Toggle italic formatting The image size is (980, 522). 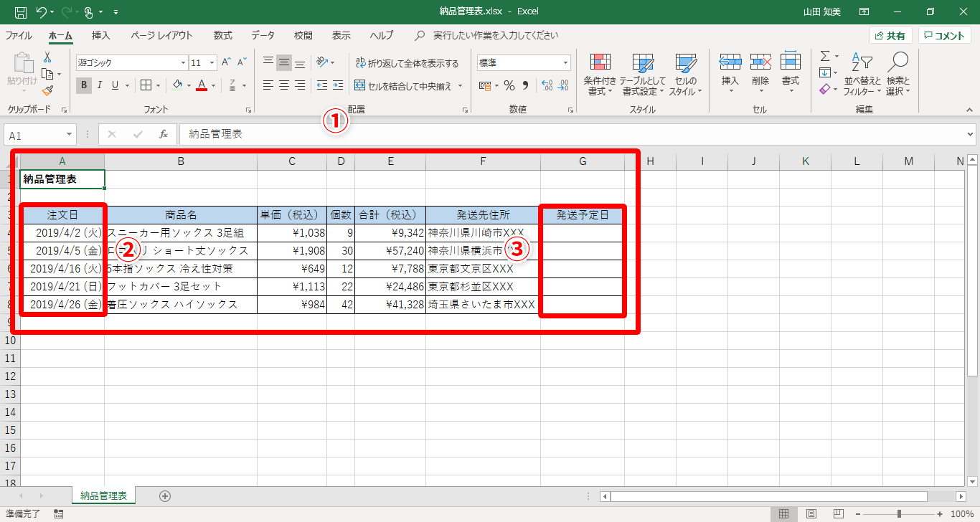99,85
